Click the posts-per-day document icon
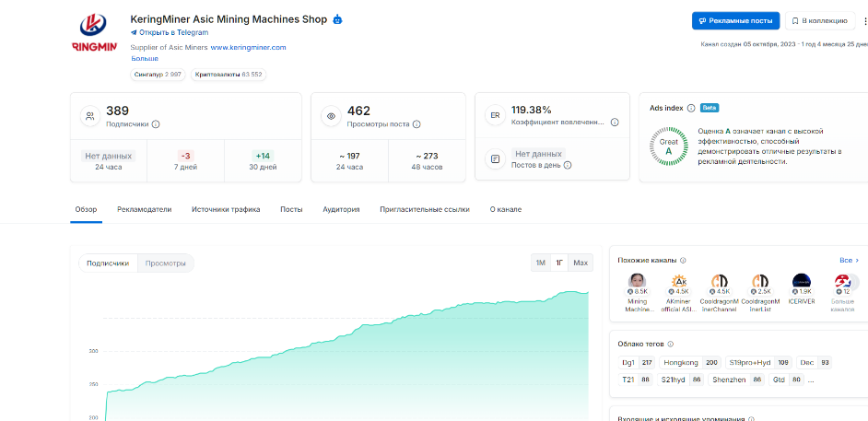Image resolution: width=868 pixels, height=421 pixels. [x=495, y=158]
